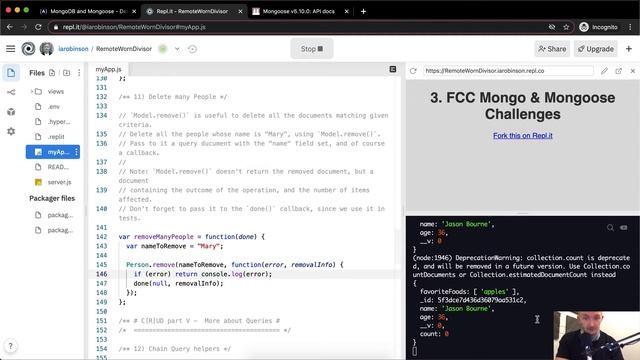
Task: Open the Settings gear sidebar icon
Action: click(11, 131)
